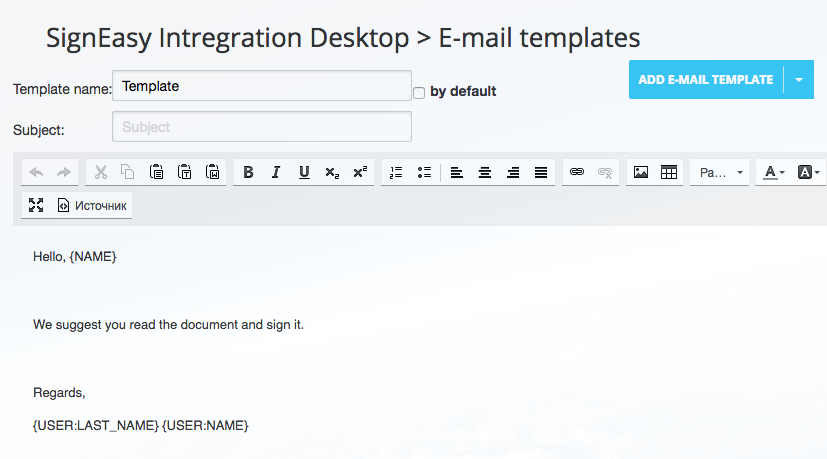This screenshot has width=827, height=459.
Task: Open the background color picker
Action: (x=809, y=173)
